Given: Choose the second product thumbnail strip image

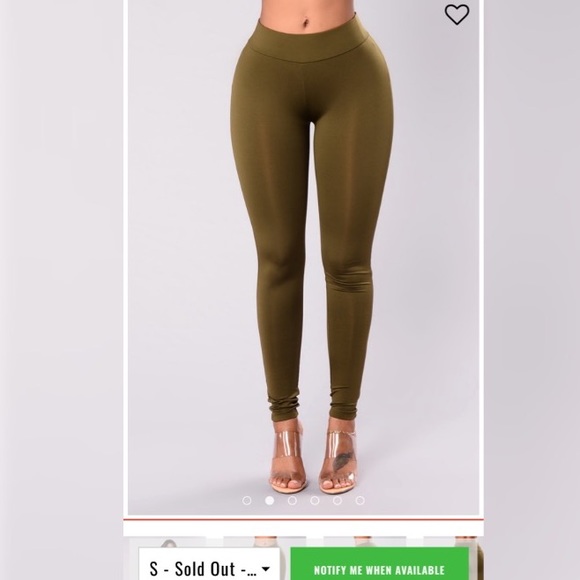Looking at the screenshot, I should [264, 542].
